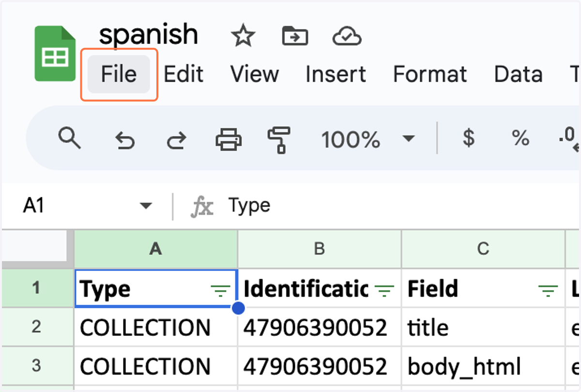The image size is (581, 392).
Task: Click the Print icon
Action: tap(229, 139)
